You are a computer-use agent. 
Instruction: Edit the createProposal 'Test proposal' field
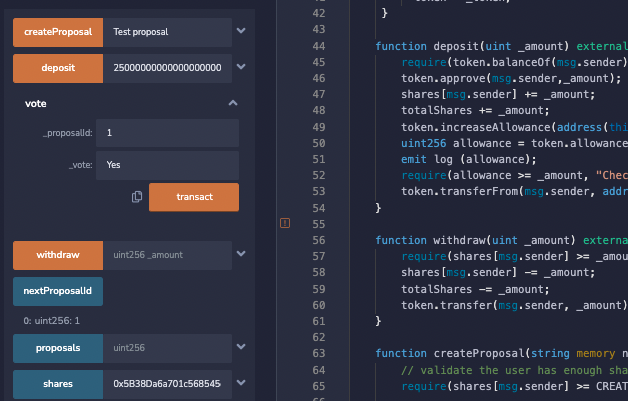coord(167,32)
